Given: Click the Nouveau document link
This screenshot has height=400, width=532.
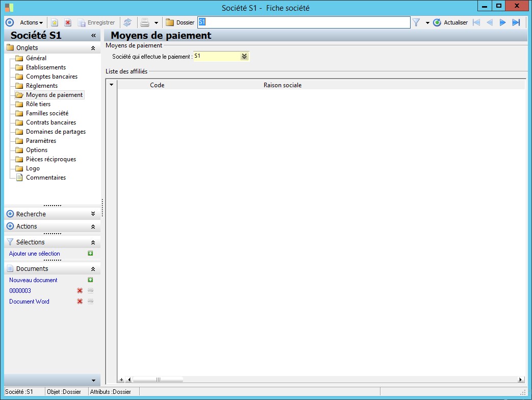Looking at the screenshot, I should [x=33, y=280].
